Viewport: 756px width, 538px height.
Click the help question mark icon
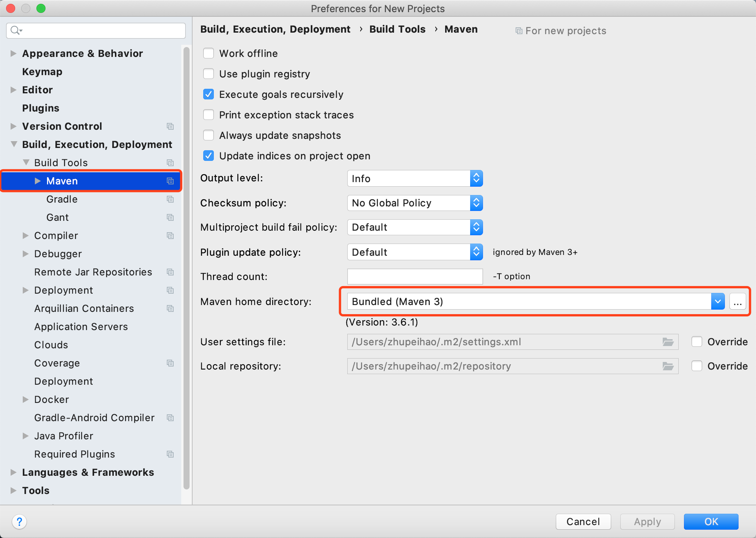pyautogui.click(x=19, y=522)
